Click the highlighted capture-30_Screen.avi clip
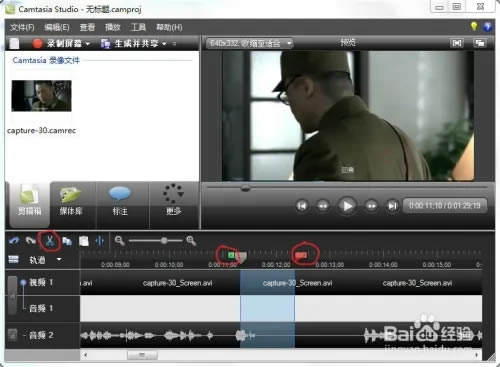 click(x=267, y=283)
